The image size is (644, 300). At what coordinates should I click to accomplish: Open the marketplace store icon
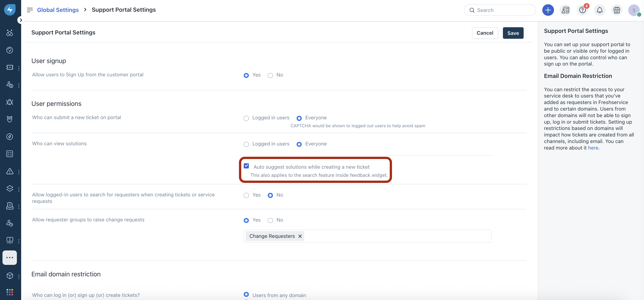pos(617,10)
